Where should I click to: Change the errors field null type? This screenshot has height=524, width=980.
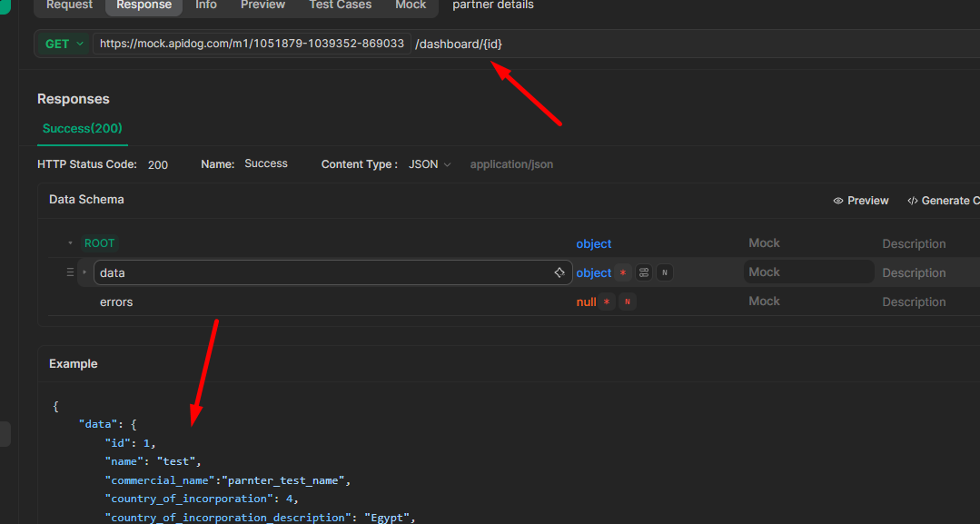586,302
